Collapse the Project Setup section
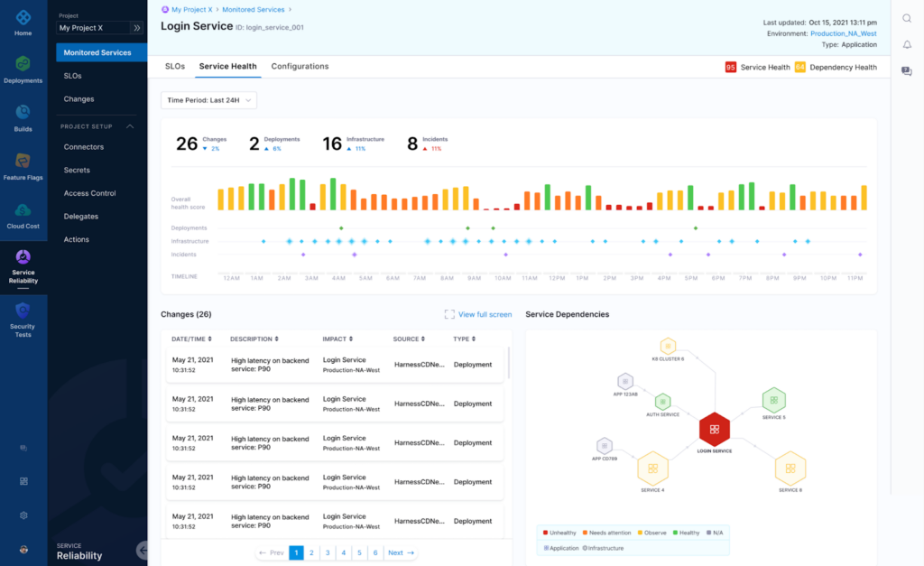The height and width of the screenshot is (566, 924). click(x=130, y=126)
